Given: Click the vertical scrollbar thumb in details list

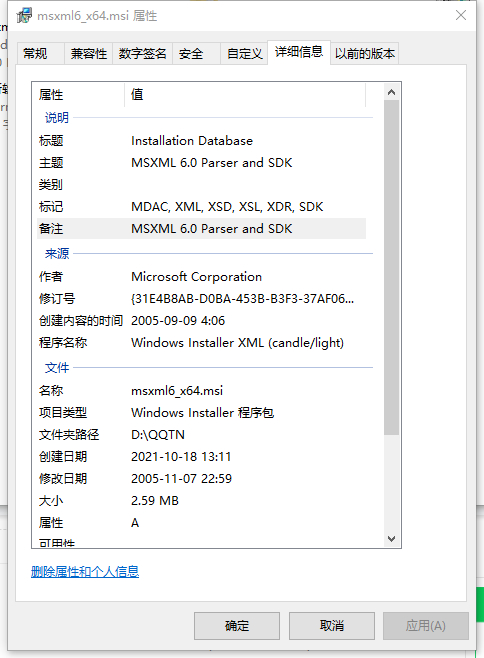Looking at the screenshot, I should [391, 268].
